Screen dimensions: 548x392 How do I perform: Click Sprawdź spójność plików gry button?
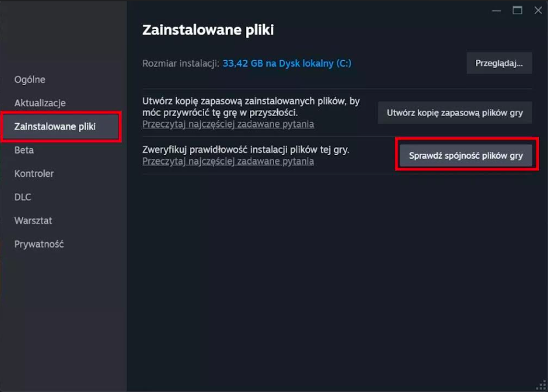[x=466, y=156]
